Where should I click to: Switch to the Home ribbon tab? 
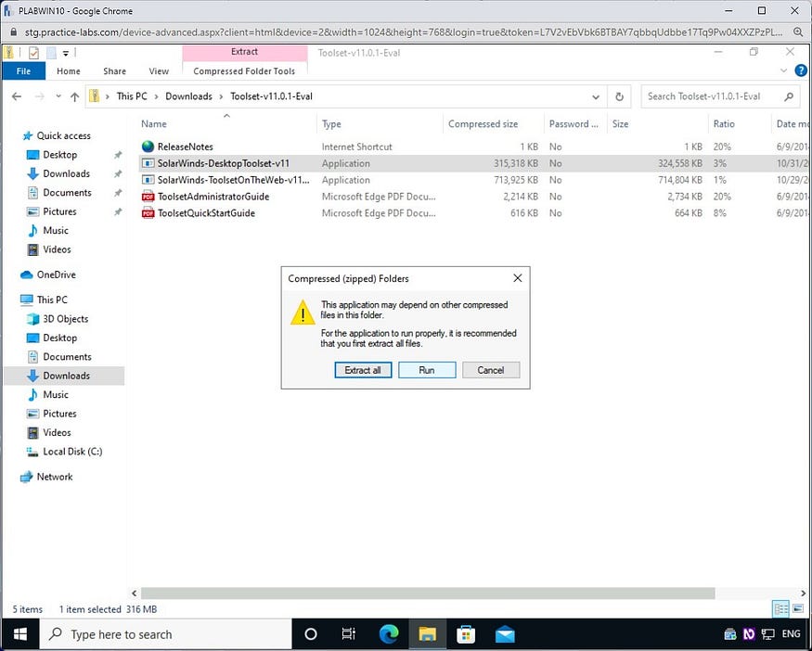[x=69, y=71]
